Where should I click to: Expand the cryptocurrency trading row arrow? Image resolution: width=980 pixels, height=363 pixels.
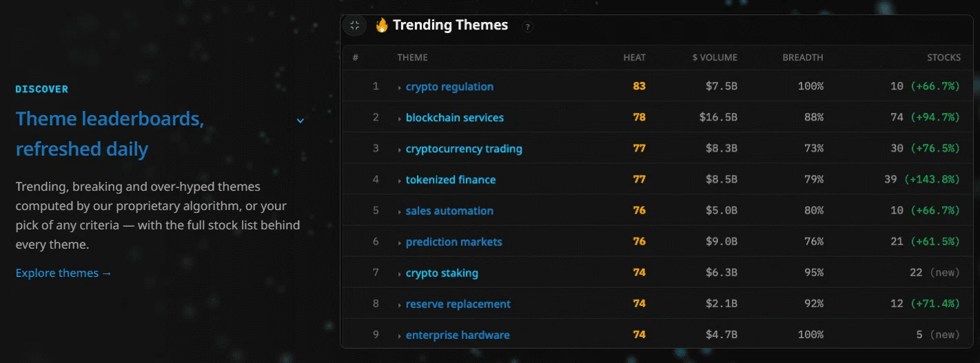point(400,149)
